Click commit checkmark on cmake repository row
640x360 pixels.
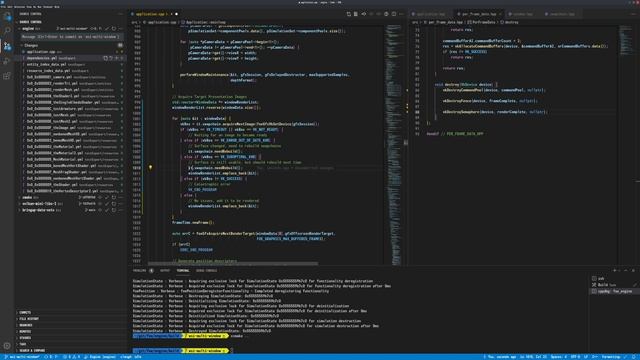[x=107, y=197]
